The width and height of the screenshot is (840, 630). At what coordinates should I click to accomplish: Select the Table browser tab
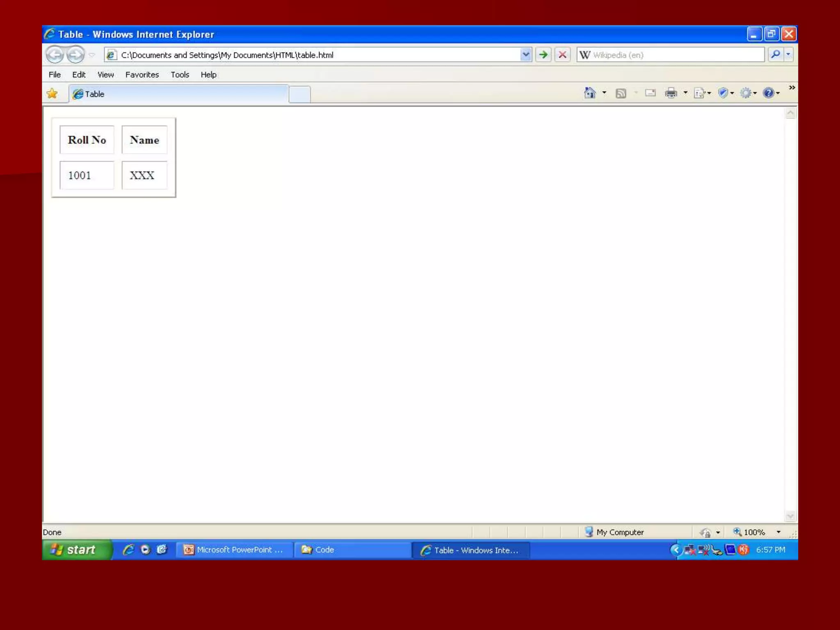tap(178, 94)
